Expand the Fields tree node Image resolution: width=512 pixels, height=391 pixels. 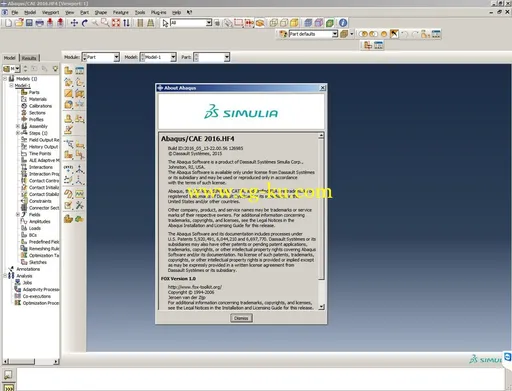18,215
